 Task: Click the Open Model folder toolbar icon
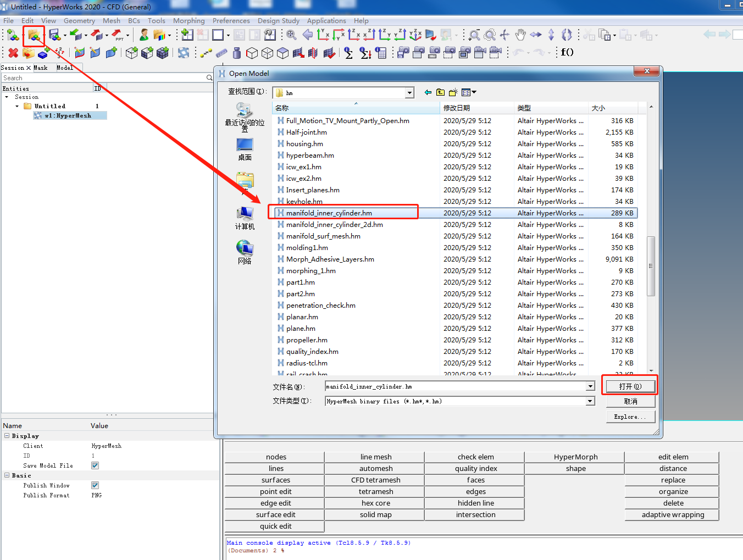point(34,36)
